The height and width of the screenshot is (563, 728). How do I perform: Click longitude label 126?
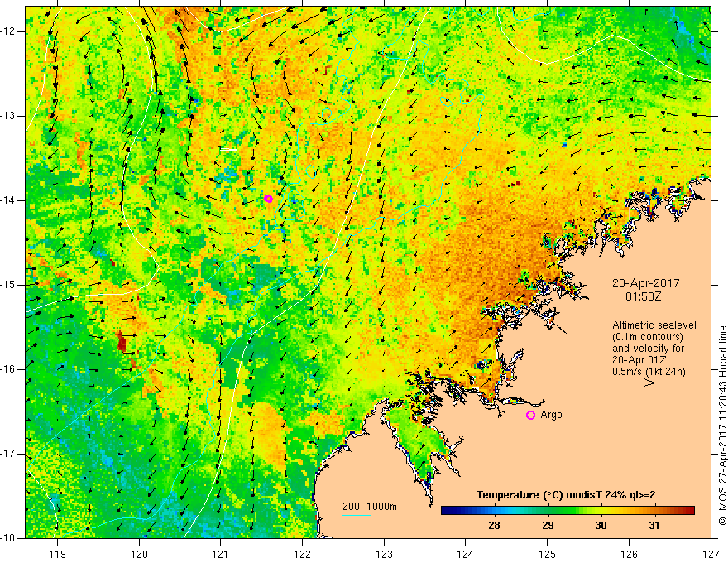[x=629, y=554]
